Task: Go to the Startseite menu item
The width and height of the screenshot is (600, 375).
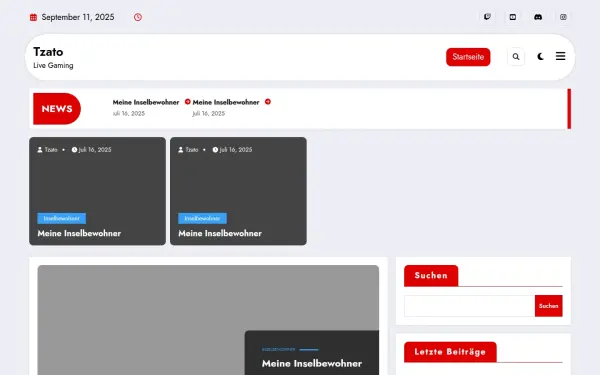Action: 468,57
